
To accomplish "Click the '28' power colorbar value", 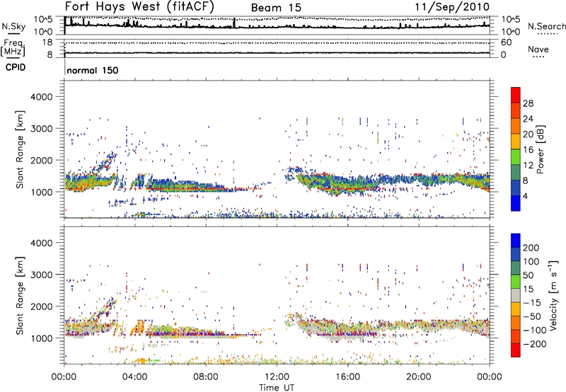I will pos(528,103).
